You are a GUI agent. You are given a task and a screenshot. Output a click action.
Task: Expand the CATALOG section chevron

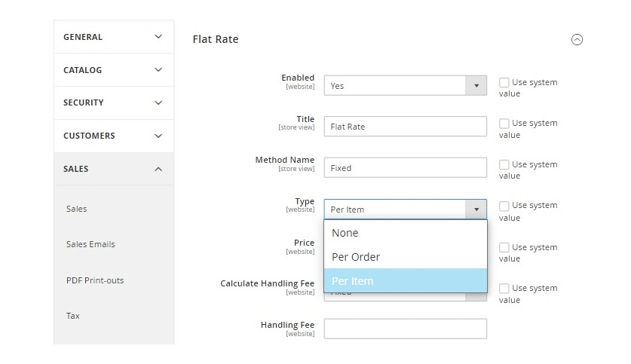pos(158,69)
